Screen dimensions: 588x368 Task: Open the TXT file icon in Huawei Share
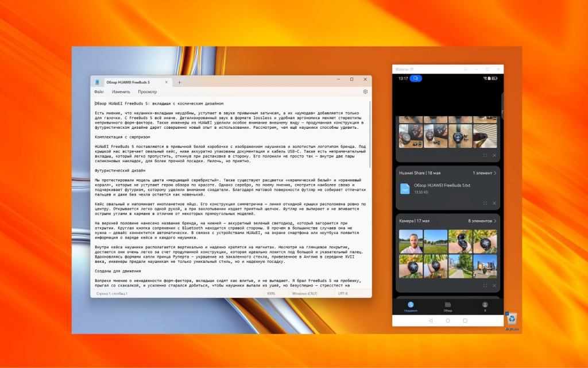405,189
